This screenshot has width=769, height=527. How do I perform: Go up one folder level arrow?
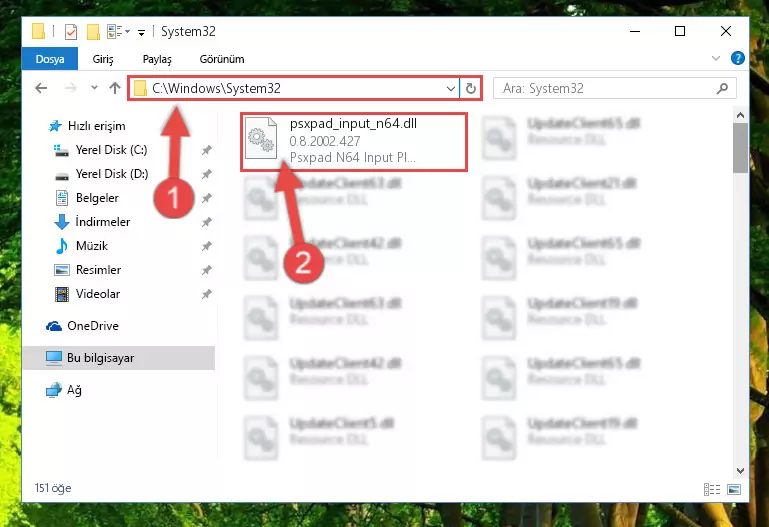(x=115, y=88)
